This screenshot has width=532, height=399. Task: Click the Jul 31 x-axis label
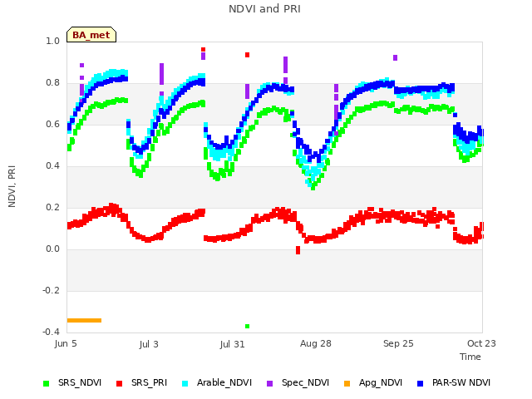coord(232,344)
